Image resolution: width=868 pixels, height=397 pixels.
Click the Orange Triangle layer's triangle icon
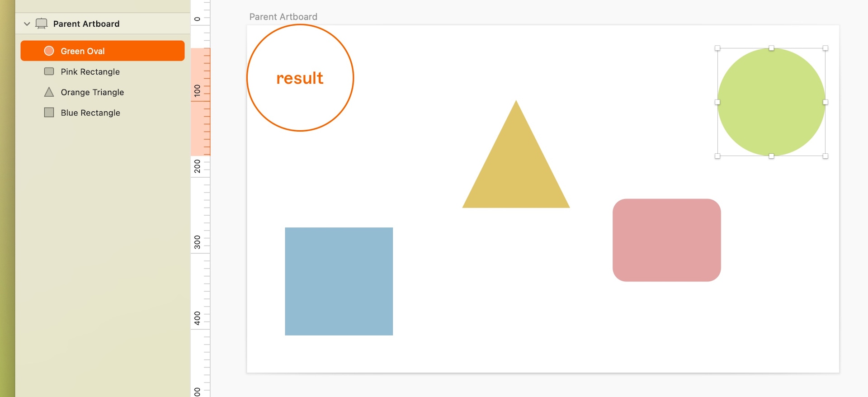point(49,92)
